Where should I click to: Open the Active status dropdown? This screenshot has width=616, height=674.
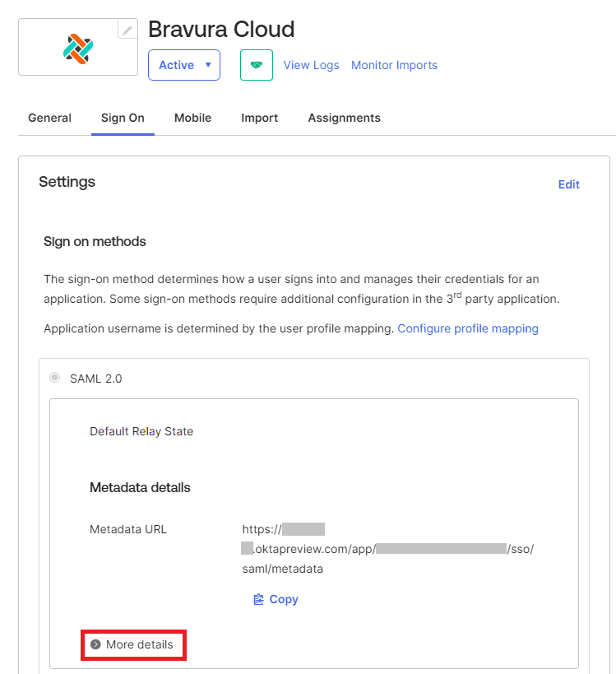183,65
